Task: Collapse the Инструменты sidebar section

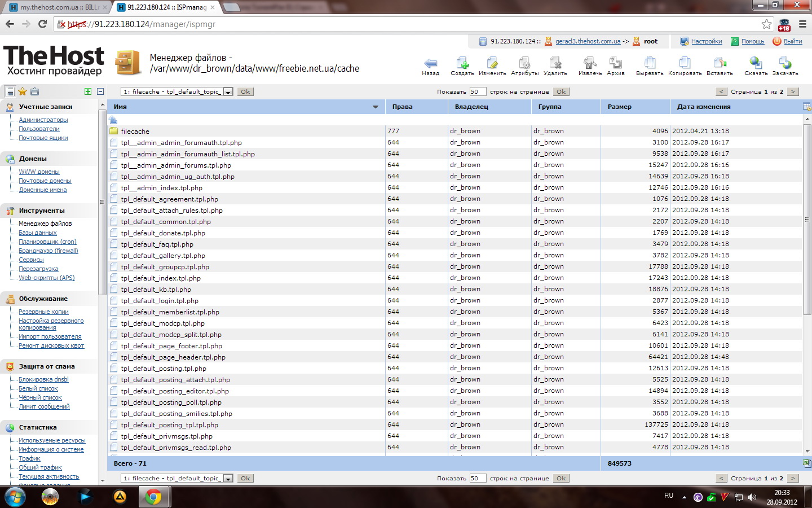Action: (42, 211)
